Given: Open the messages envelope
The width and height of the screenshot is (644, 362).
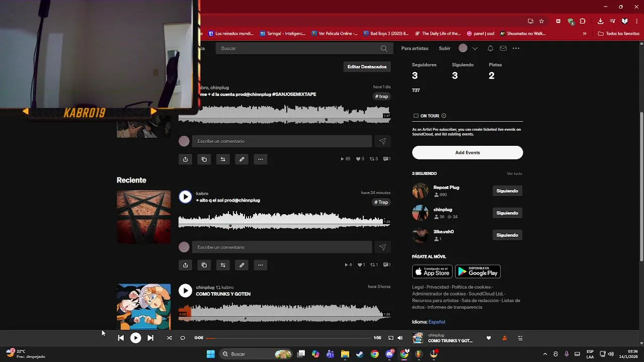Looking at the screenshot, I should coord(503,48).
